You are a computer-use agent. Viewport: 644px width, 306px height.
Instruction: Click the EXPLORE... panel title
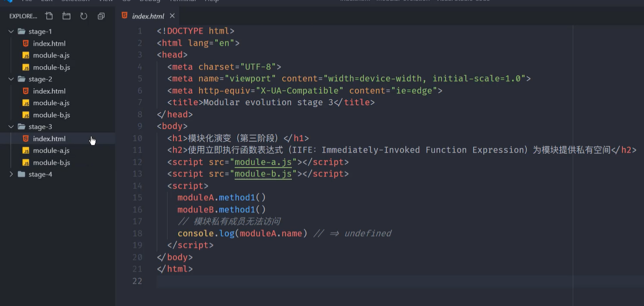[x=23, y=16]
